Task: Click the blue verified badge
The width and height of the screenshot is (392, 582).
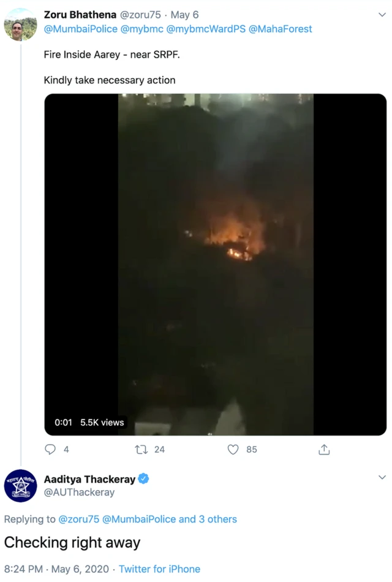Action: coord(144,479)
